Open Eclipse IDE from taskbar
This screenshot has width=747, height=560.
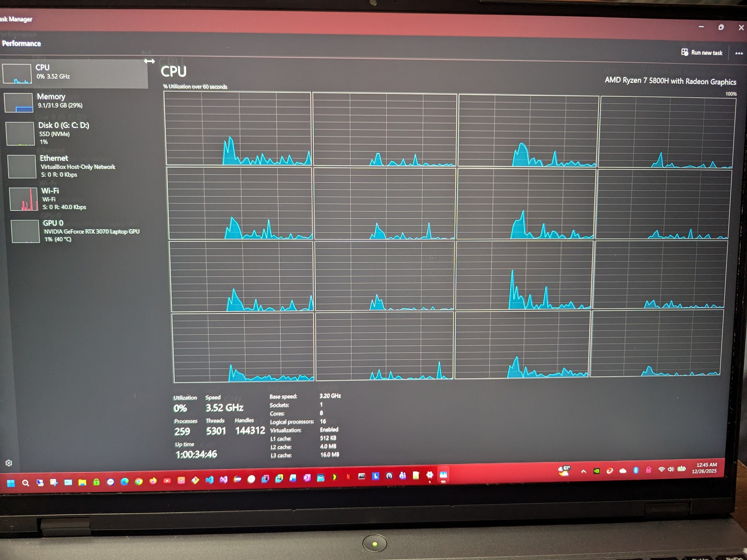[x=237, y=479]
